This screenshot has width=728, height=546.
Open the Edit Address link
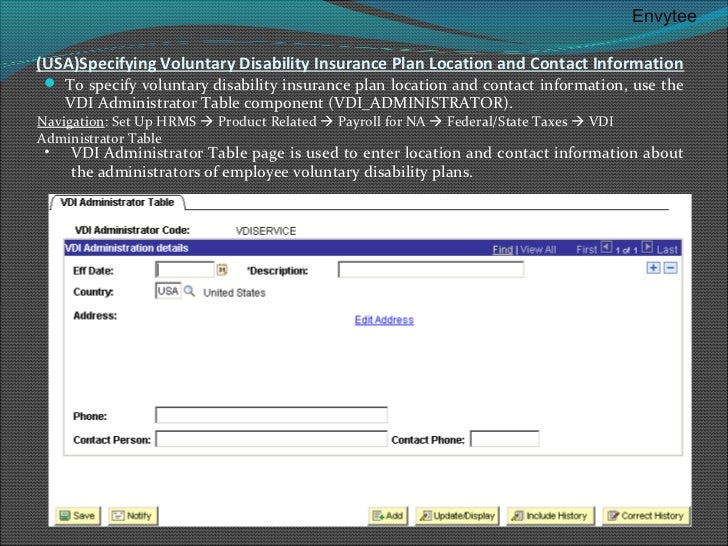(x=384, y=320)
